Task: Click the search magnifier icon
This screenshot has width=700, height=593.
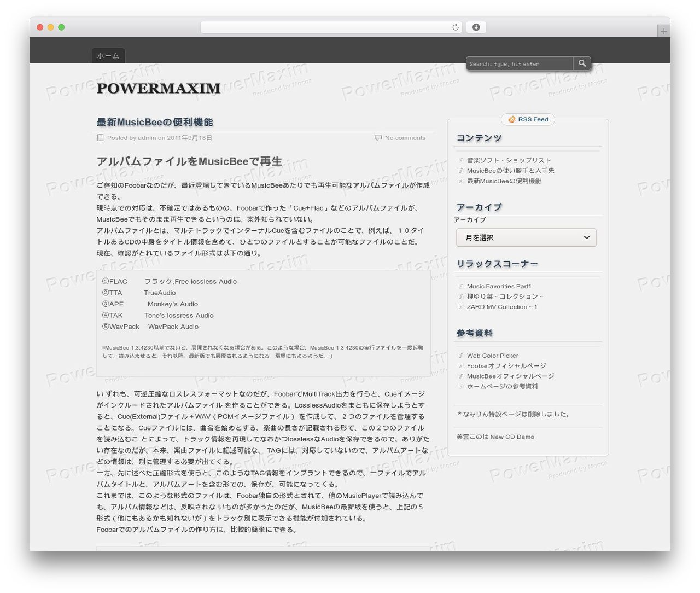Action: [582, 63]
